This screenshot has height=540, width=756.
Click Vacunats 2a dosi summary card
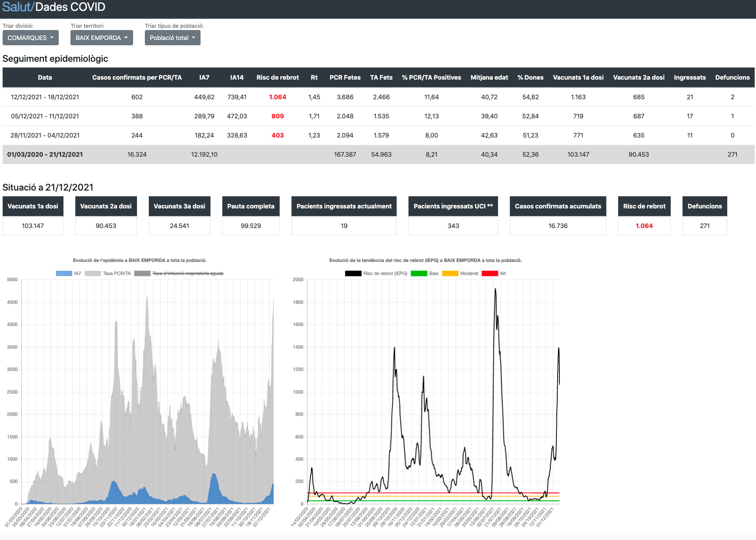(x=106, y=216)
